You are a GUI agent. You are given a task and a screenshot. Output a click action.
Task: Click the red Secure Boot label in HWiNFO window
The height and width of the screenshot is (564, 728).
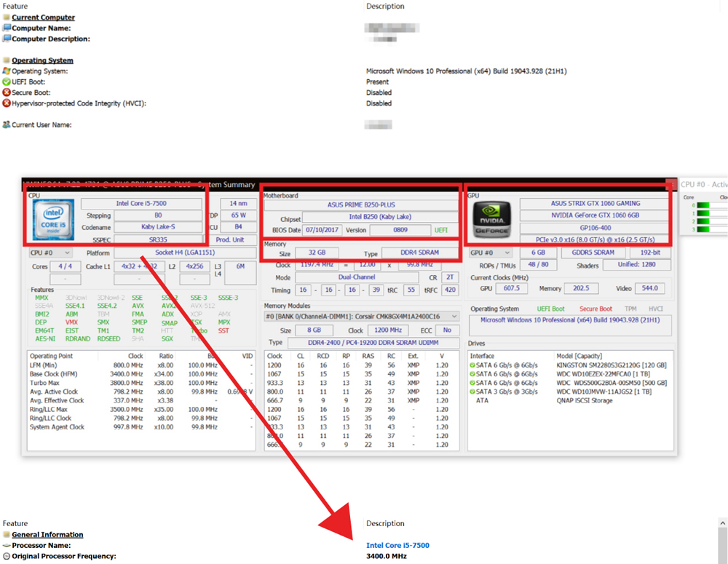click(596, 309)
